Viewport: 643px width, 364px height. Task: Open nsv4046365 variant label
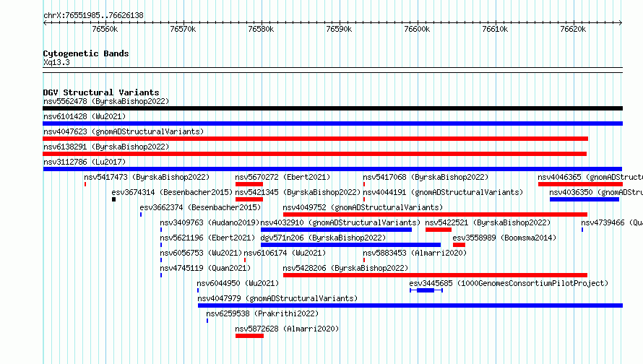tap(590, 177)
